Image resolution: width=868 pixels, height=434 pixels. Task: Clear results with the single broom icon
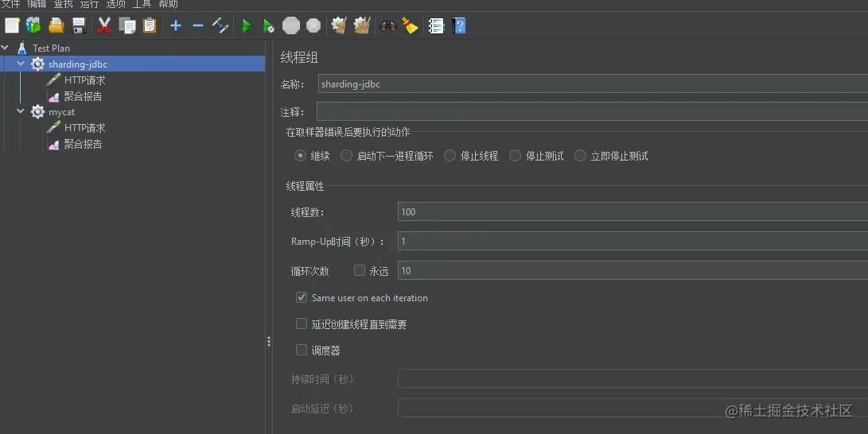[339, 25]
